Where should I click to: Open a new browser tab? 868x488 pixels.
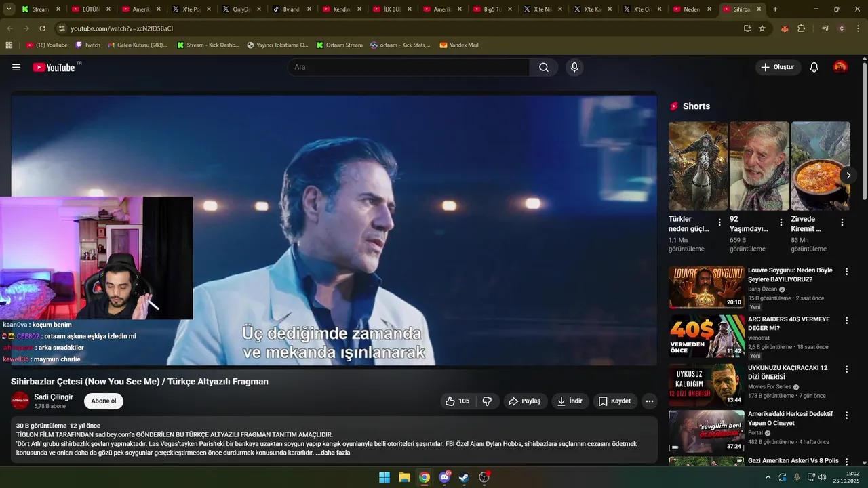[x=775, y=9]
